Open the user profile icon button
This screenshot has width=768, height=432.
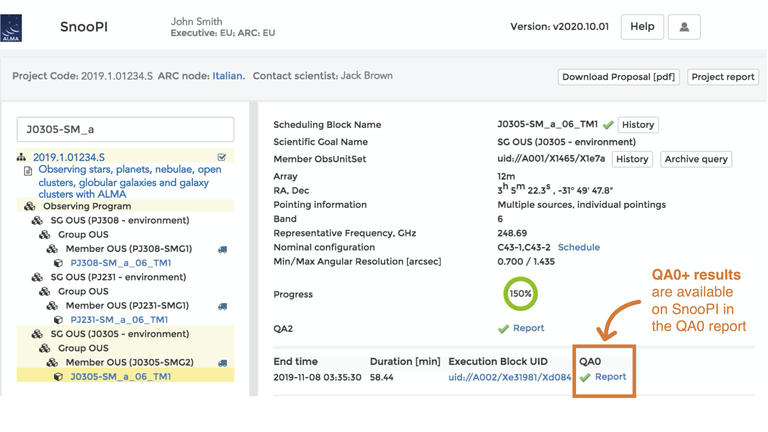coord(684,26)
